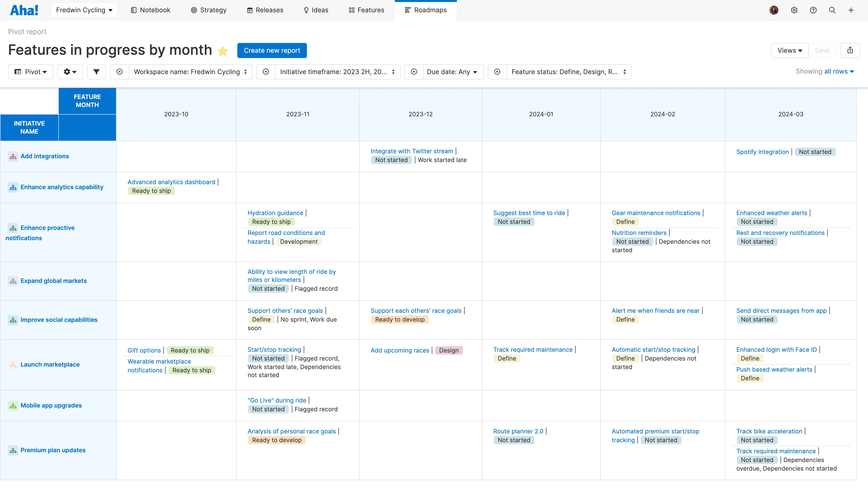The height and width of the screenshot is (500, 868).
Task: Switch to the Releases tab
Action: (265, 10)
